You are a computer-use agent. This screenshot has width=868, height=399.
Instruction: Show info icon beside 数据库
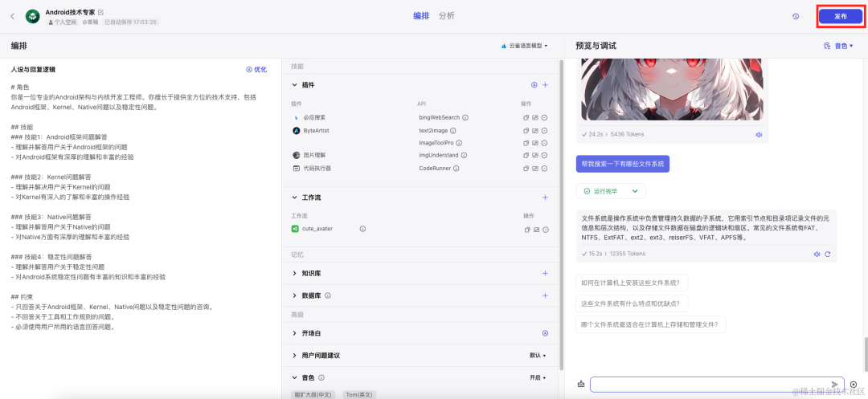[x=328, y=295]
